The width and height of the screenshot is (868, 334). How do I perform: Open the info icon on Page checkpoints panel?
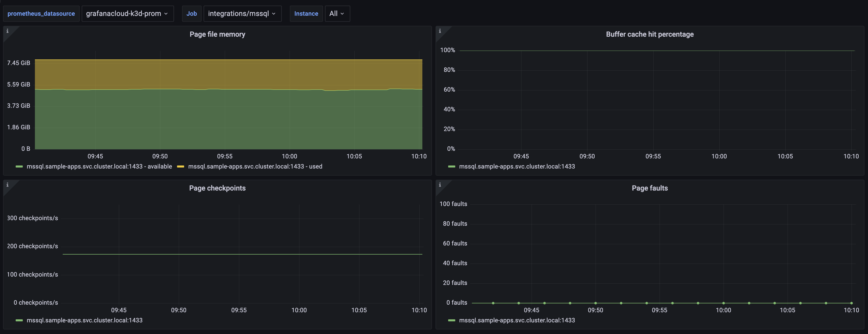click(7, 185)
